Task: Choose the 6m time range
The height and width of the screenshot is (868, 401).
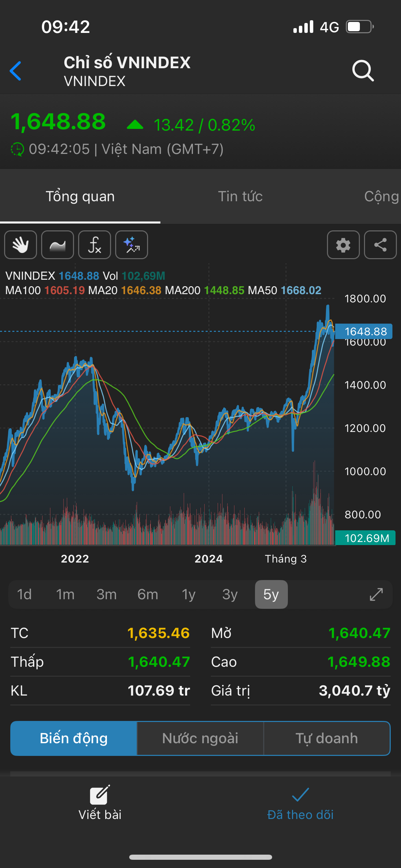Action: click(148, 594)
